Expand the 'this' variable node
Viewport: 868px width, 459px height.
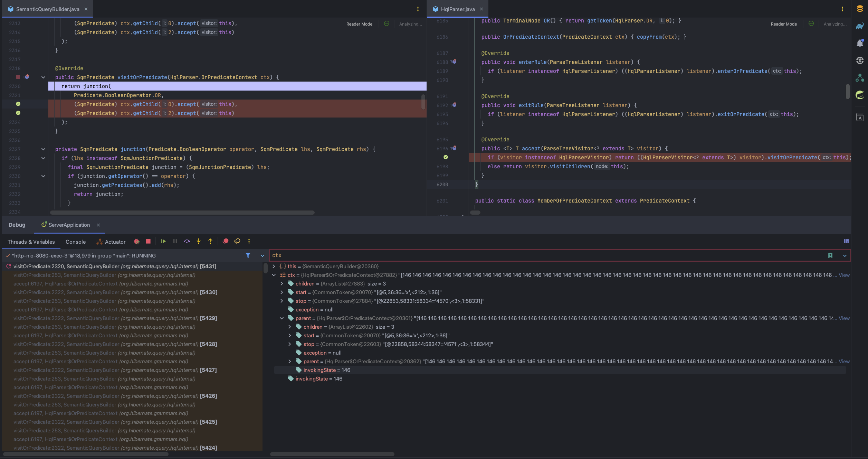point(274,266)
